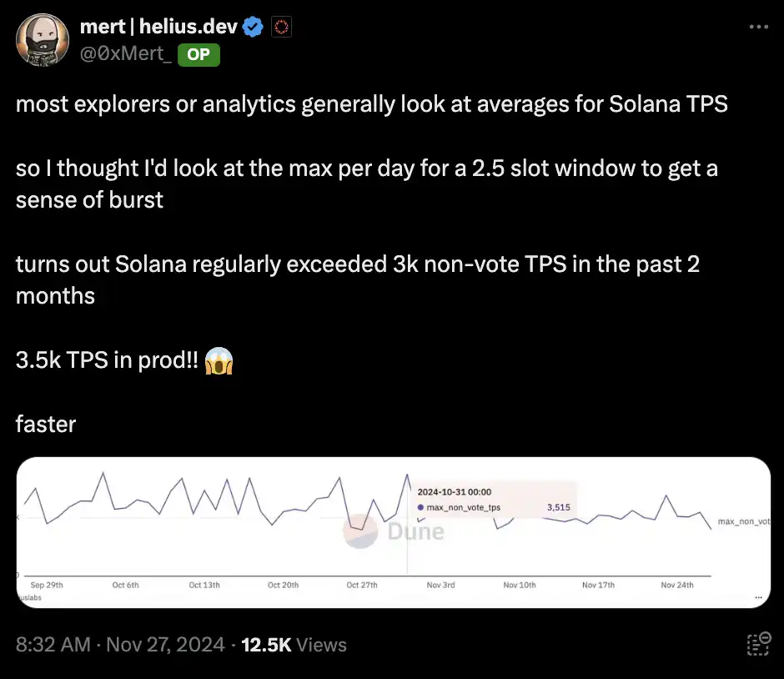Click the red circular affiliation badge
Image resolution: width=784 pixels, height=679 pixels.
(x=281, y=28)
